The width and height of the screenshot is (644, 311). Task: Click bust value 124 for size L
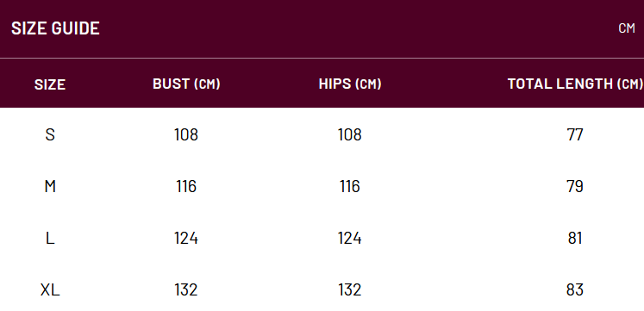[x=186, y=238]
